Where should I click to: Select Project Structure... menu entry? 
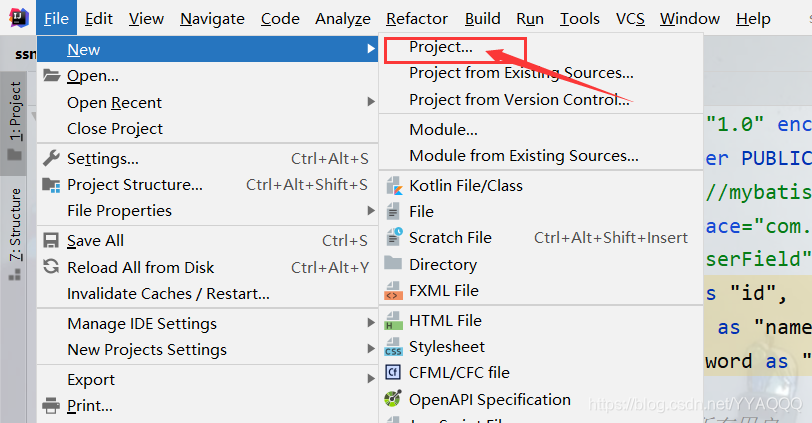pos(207,184)
